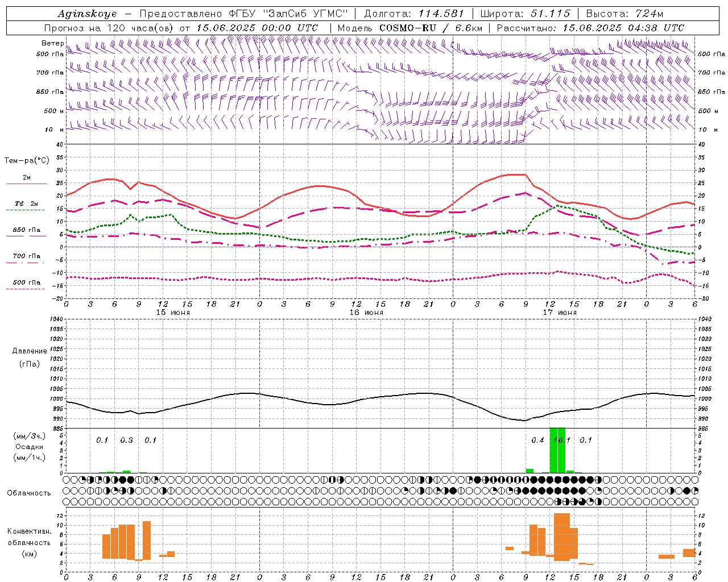Click the (мм/3ч.) precipitation unit label
This screenshot has height=582, width=728.
[x=30, y=436]
